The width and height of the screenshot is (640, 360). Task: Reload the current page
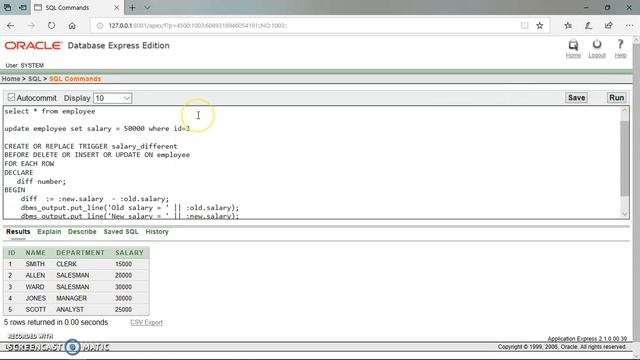pos(51,25)
